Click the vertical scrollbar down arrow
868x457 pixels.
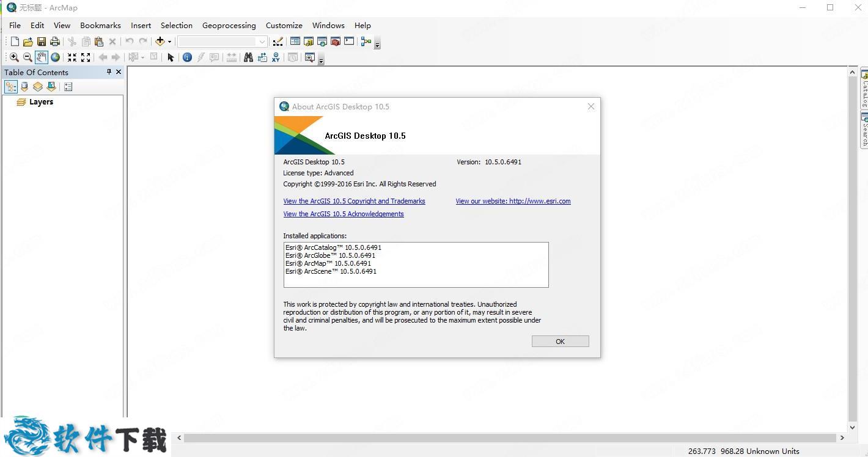[x=853, y=428]
